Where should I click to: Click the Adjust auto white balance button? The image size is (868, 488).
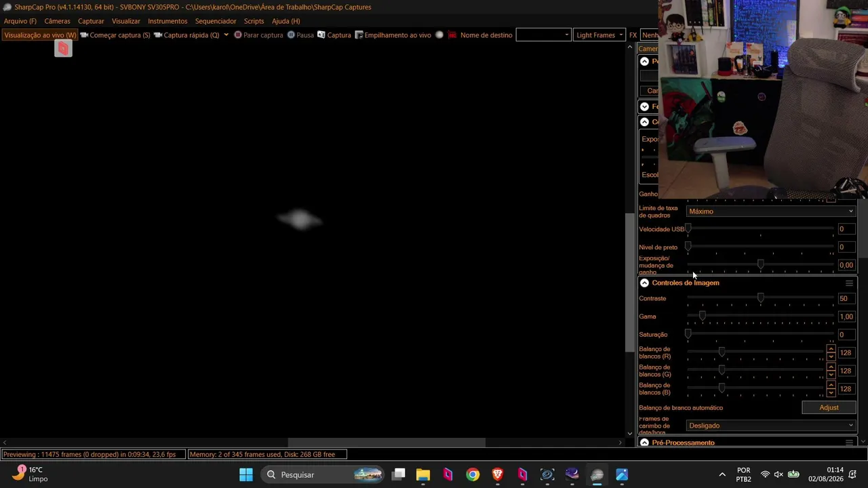click(829, 407)
